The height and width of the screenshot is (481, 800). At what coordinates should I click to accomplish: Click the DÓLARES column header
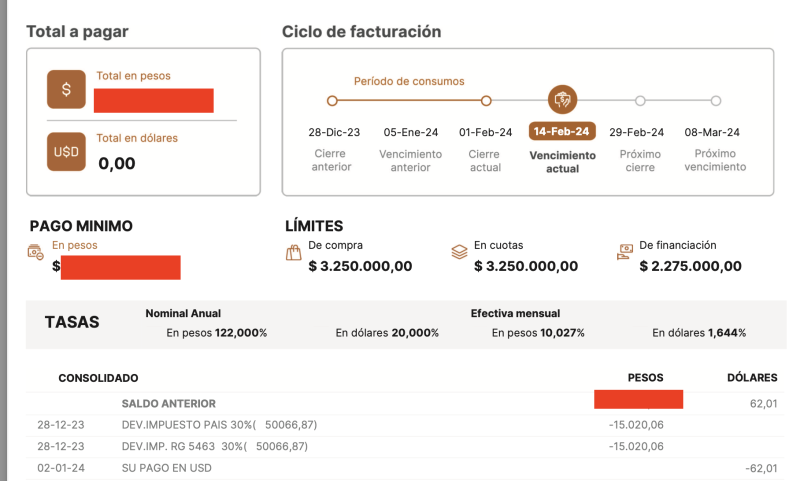pos(752,378)
